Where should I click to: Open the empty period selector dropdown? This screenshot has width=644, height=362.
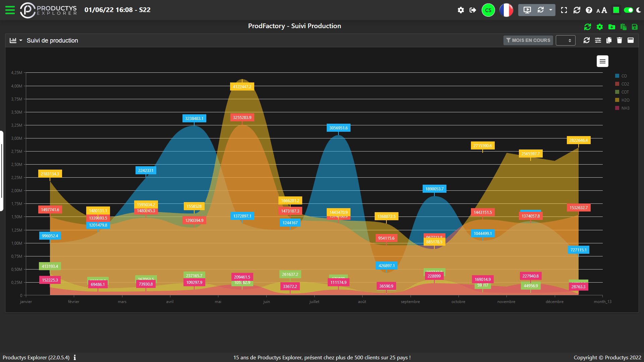pyautogui.click(x=566, y=40)
